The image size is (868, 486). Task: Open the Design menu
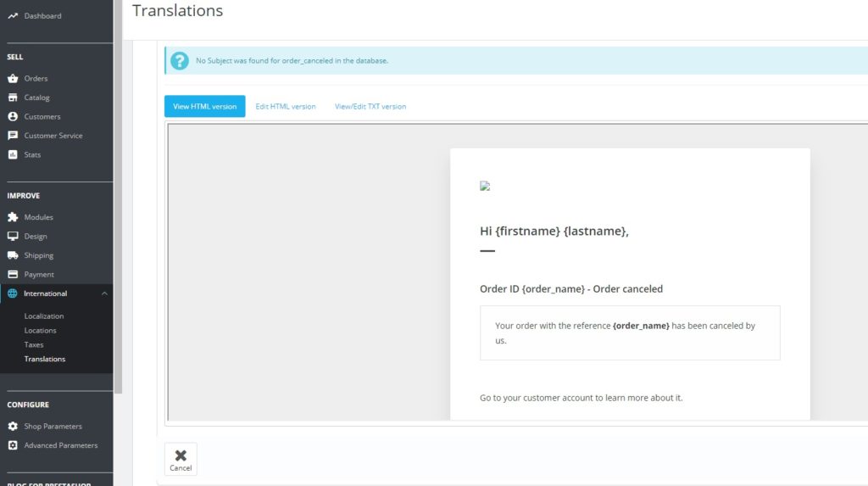coord(36,236)
